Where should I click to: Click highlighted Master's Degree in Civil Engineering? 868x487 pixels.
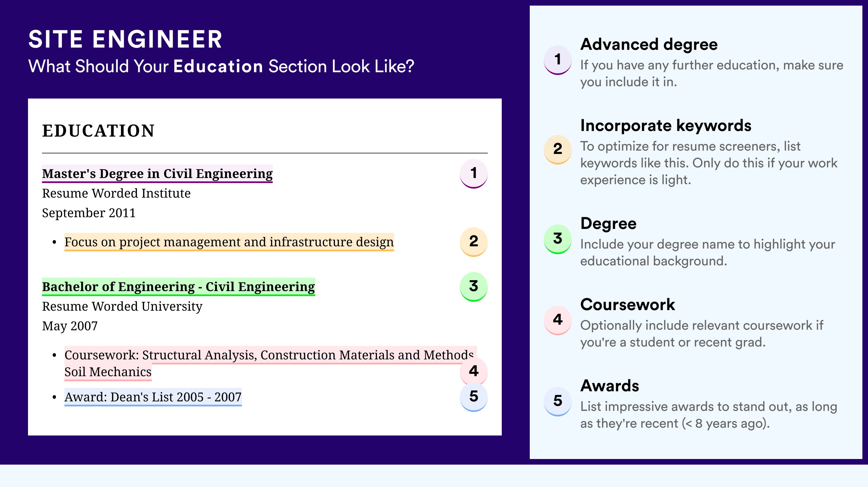(157, 174)
